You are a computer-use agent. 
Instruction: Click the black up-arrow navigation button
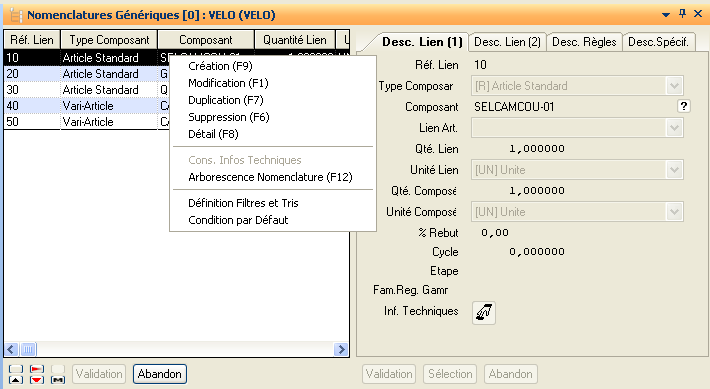click(15, 380)
